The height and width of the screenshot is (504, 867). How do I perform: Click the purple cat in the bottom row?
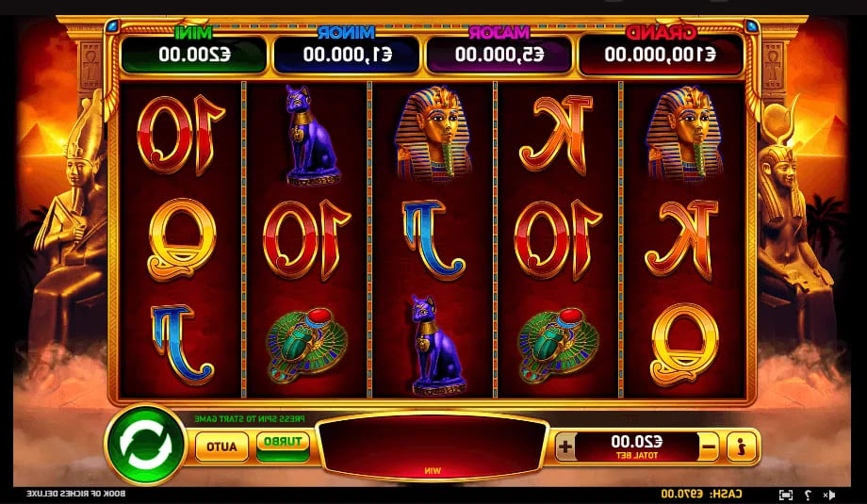click(435, 345)
